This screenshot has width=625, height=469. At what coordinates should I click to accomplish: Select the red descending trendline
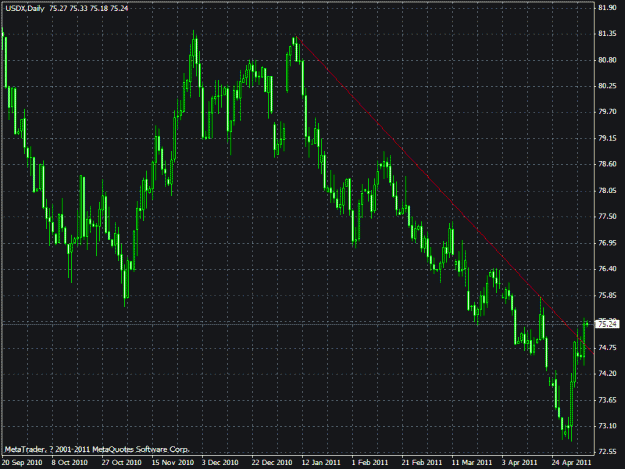[445, 195]
